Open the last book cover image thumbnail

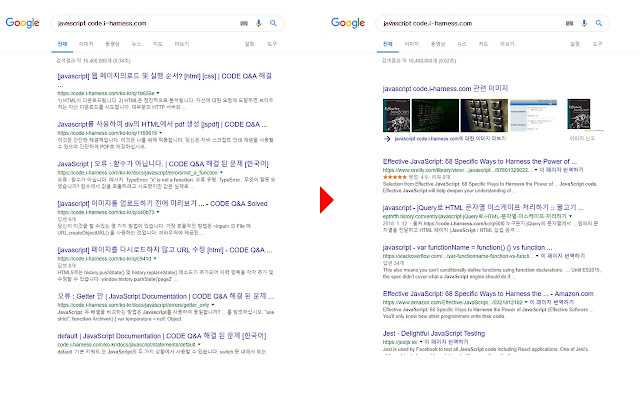(x=579, y=114)
